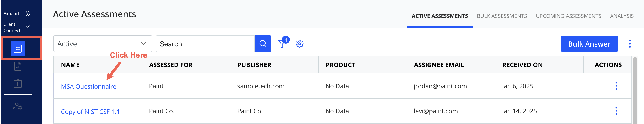Switch to the Upcoming Assessments tab

click(x=568, y=16)
